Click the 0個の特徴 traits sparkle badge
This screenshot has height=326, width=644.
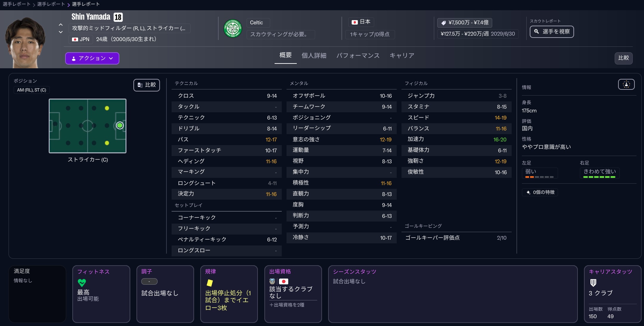tap(540, 192)
